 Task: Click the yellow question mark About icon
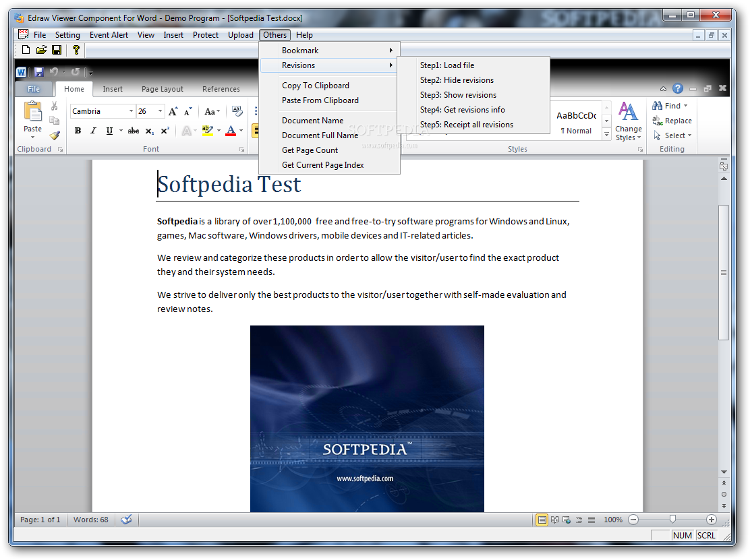(76, 50)
